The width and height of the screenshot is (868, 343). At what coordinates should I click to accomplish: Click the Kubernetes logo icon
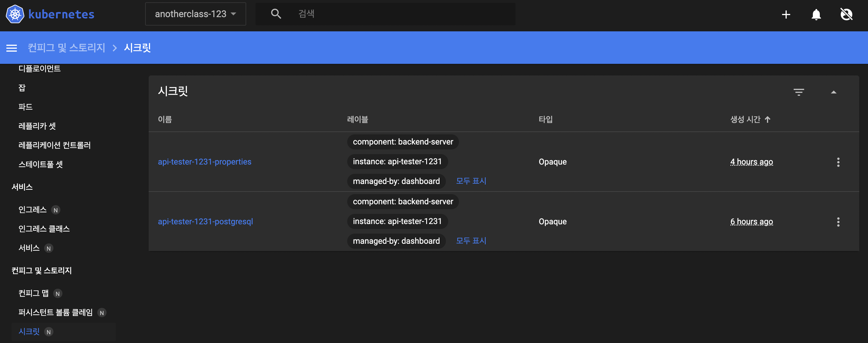pos(15,14)
